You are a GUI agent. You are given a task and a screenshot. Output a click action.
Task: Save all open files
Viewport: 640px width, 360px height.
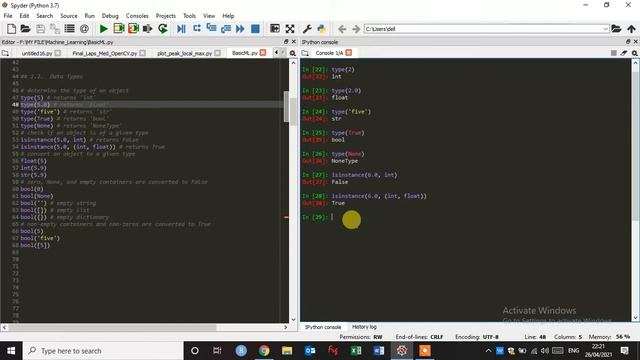point(55,29)
